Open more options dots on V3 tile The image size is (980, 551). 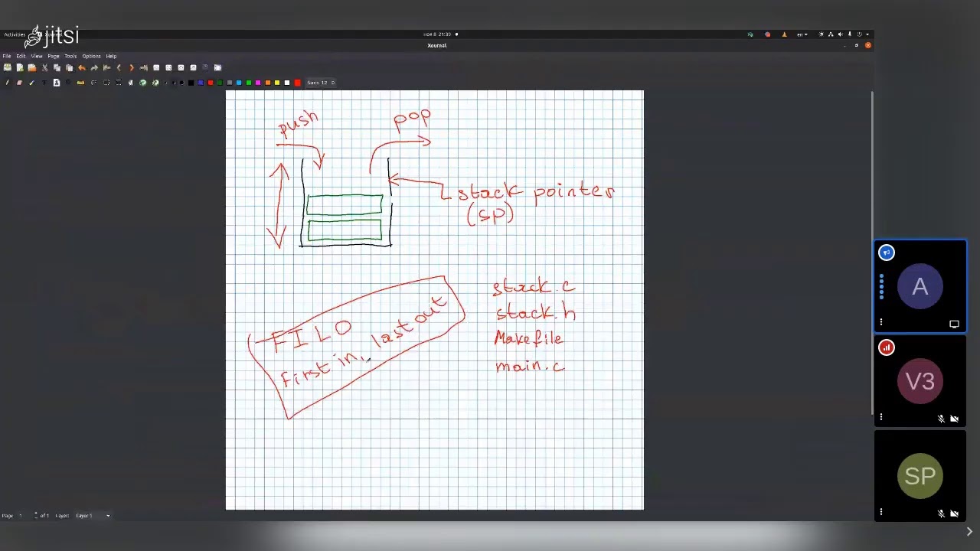[881, 417]
